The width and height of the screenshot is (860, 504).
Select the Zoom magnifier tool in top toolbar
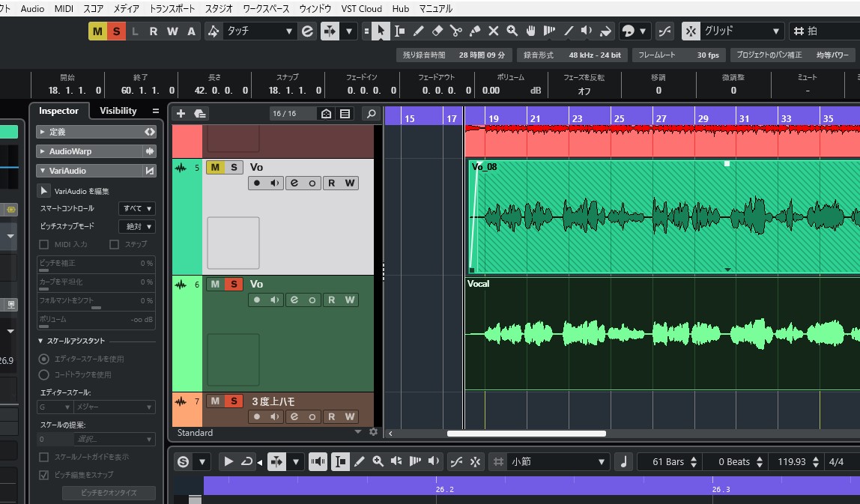coord(512,31)
